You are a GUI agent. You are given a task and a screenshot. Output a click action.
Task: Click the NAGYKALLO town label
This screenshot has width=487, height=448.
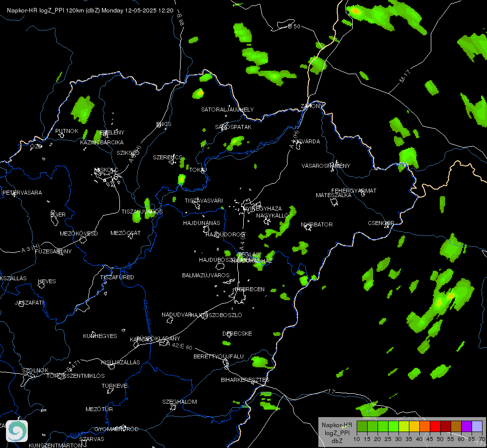click(273, 216)
